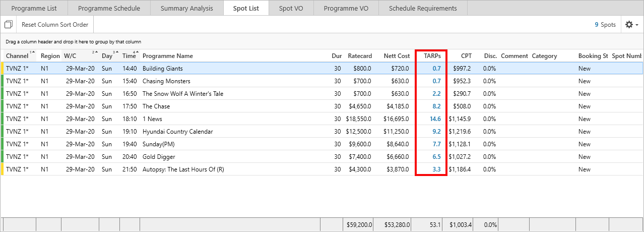Go to the Schedule Requirements tab
Screen dimensions: 644x232
[x=423, y=8]
